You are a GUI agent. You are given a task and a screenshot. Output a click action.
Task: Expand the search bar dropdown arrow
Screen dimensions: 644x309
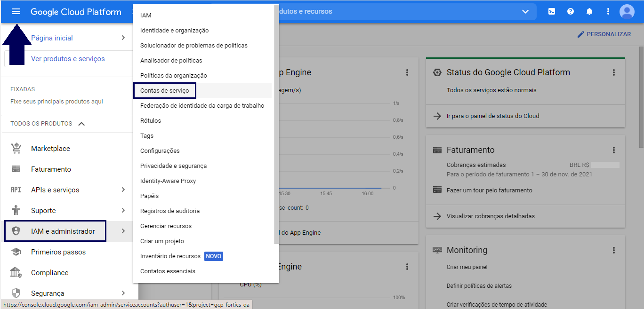[x=525, y=12]
